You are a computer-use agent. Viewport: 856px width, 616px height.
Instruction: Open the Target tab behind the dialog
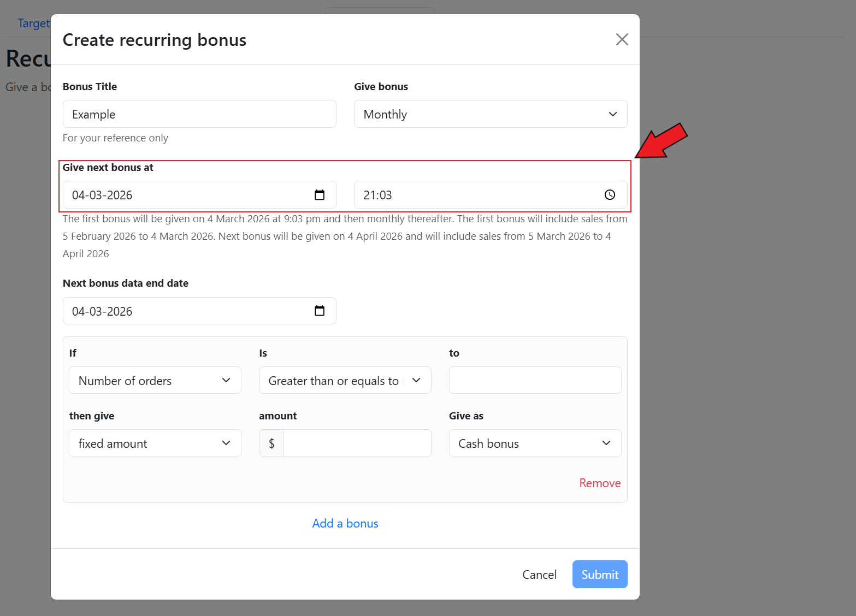click(x=33, y=23)
